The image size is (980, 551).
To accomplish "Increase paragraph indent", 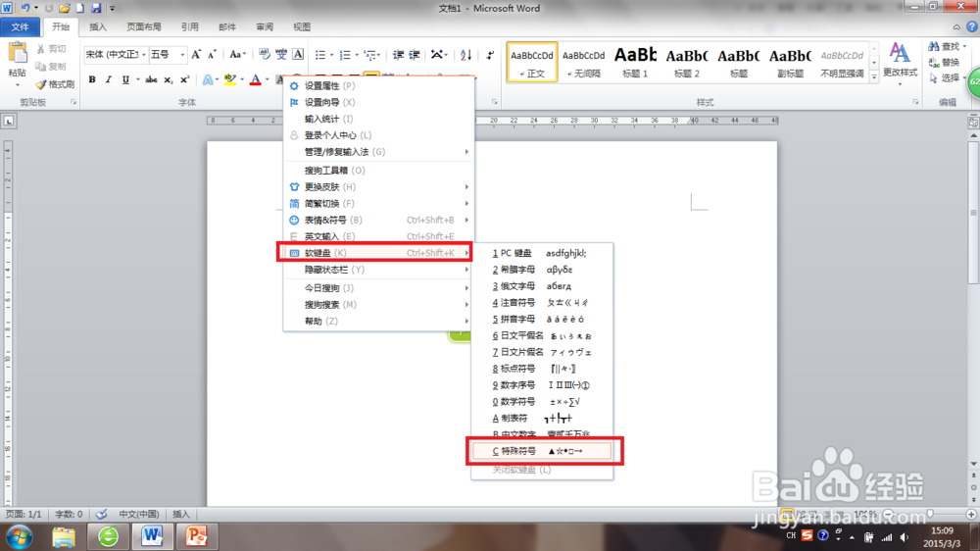I will tap(414, 55).
